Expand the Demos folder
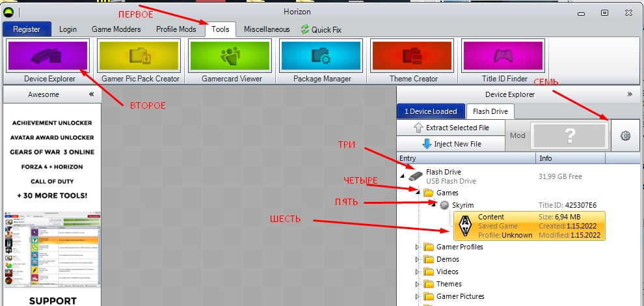644x306 pixels. point(418,259)
